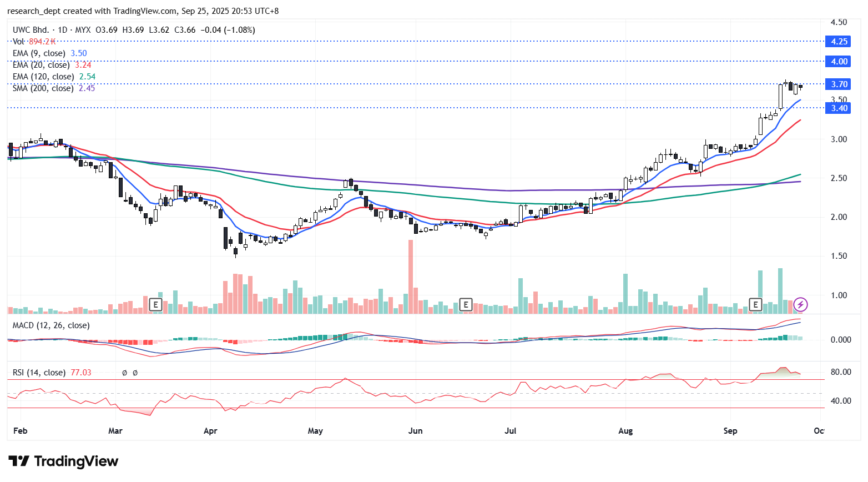Click the earnings marker E in March
This screenshot has width=868, height=482.
click(x=155, y=304)
